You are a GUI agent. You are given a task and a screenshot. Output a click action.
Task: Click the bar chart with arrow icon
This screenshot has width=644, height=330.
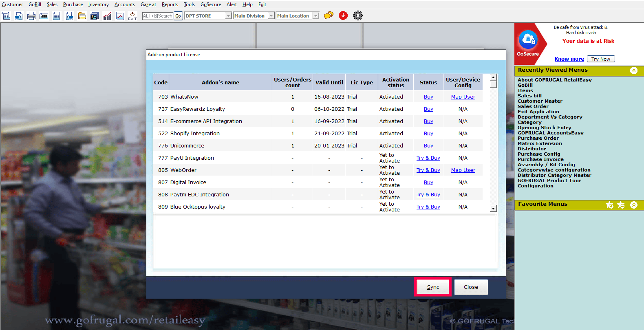[107, 16]
